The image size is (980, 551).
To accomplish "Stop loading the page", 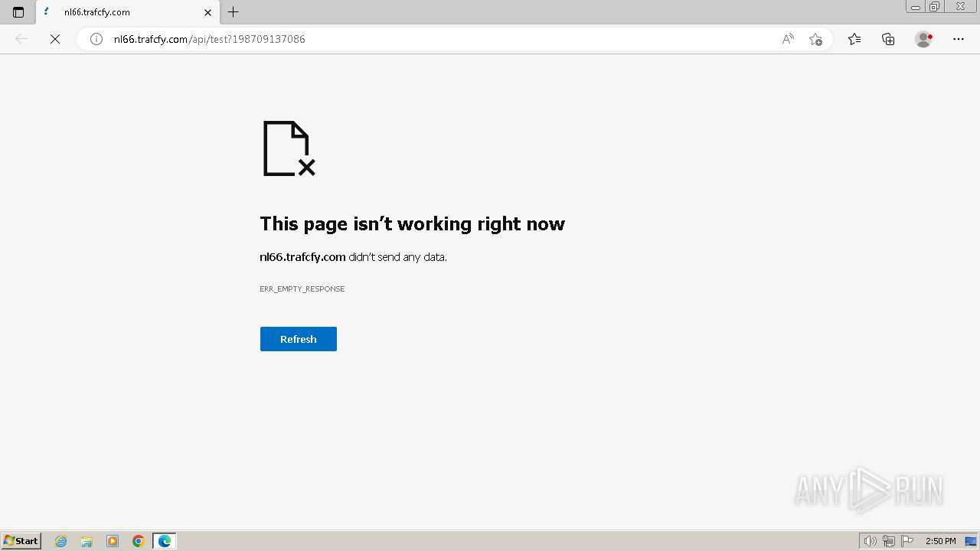I will pyautogui.click(x=55, y=39).
